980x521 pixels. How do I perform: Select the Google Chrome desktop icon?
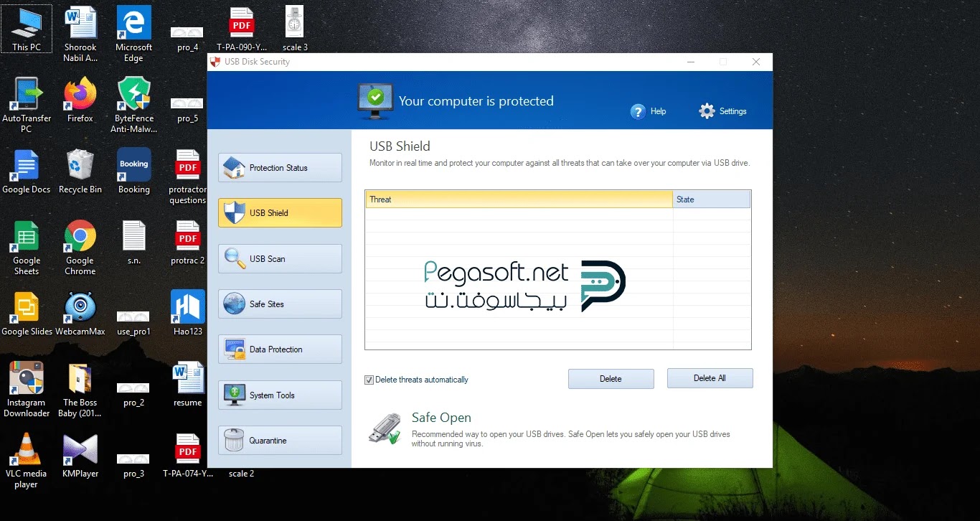80,248
